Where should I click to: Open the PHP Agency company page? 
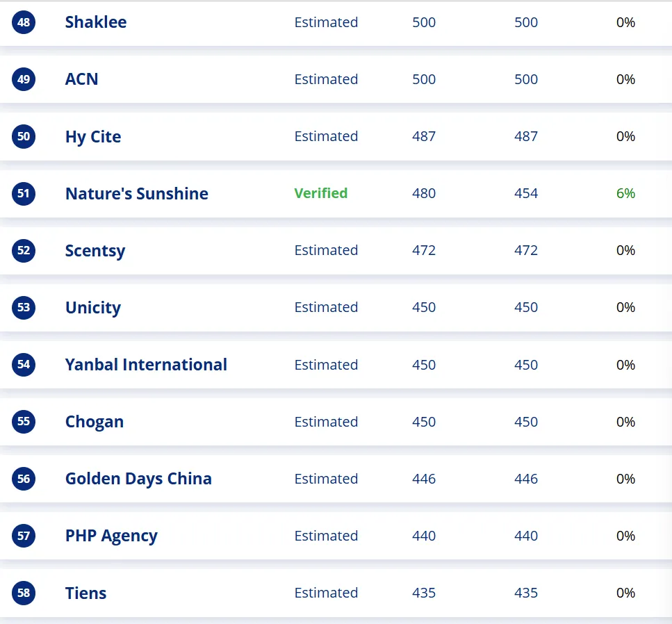coord(111,536)
